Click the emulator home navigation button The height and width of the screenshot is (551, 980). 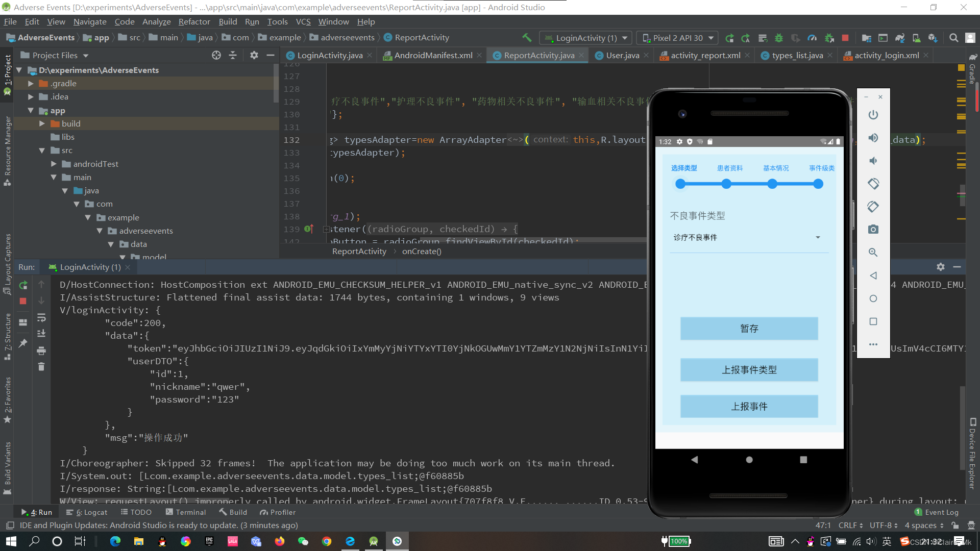[749, 460]
